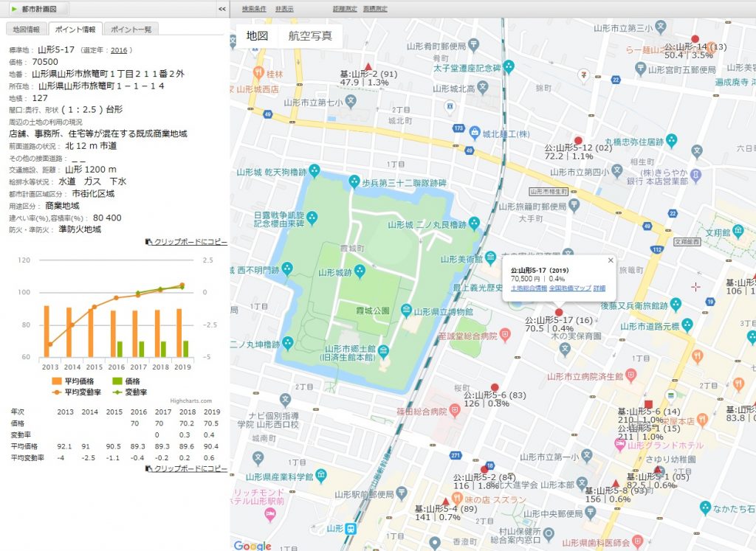The width and height of the screenshot is (756, 551).
Task: Activate the 面積測定 area measurement tool
Action: click(x=375, y=9)
